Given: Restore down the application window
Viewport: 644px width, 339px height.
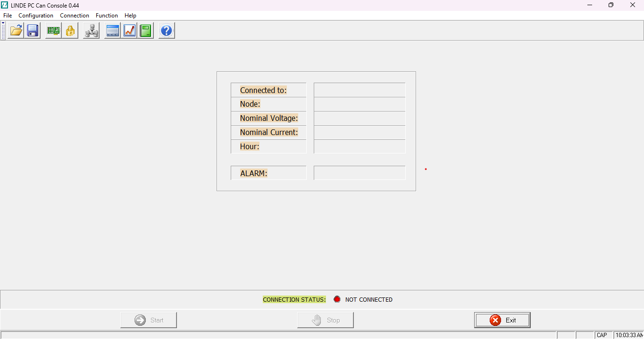Looking at the screenshot, I should pyautogui.click(x=611, y=5).
